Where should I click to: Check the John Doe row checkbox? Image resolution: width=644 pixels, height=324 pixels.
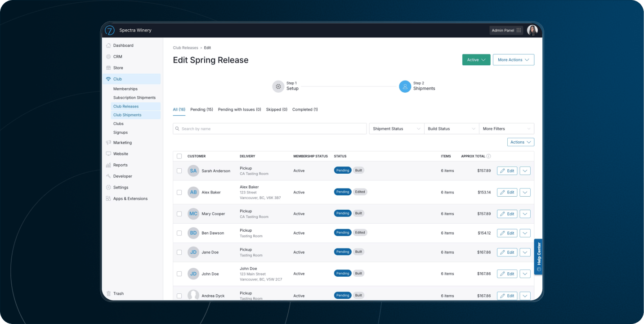[179, 274]
